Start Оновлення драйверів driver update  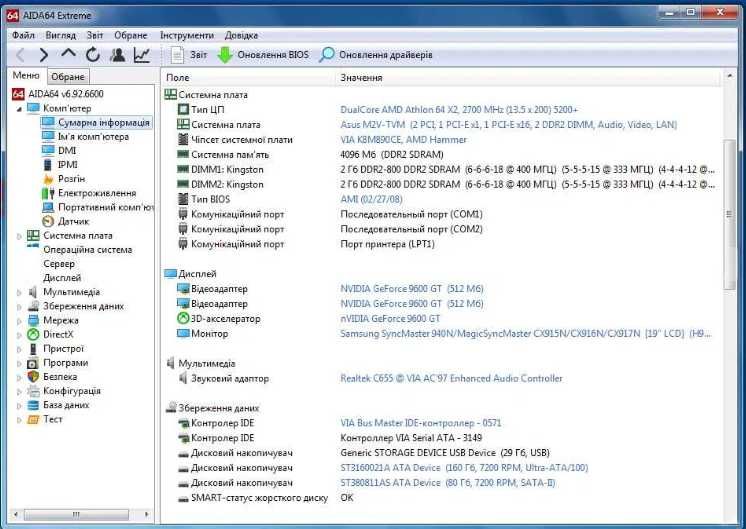(x=376, y=55)
